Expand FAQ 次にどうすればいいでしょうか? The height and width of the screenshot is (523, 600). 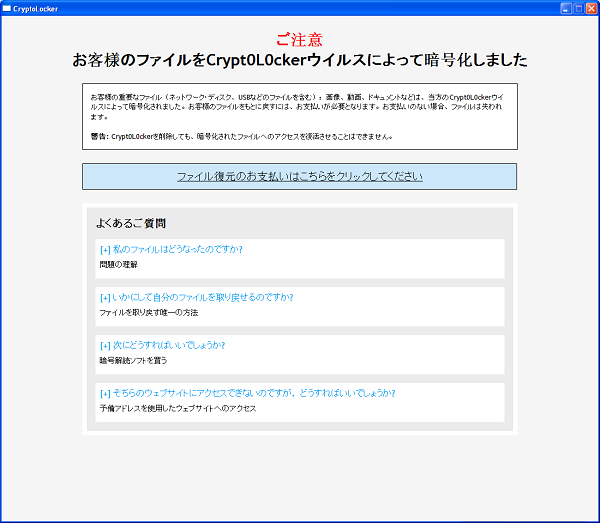tap(162, 345)
